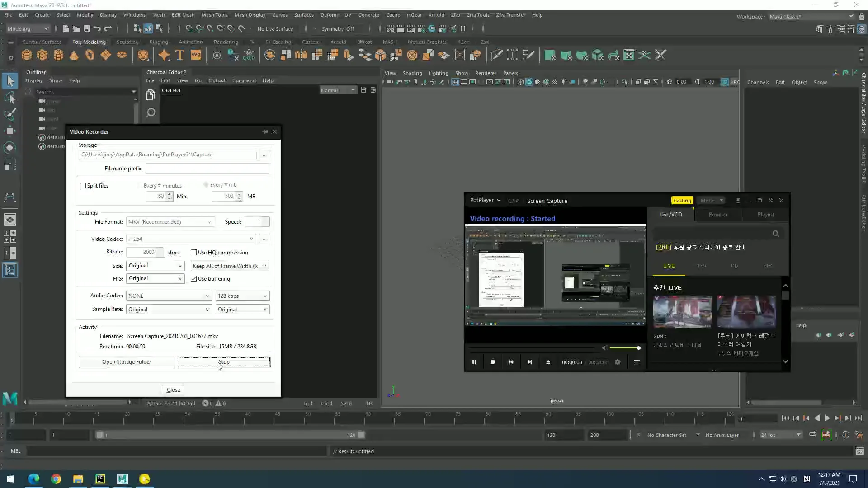This screenshot has width=868, height=488.
Task: Click the PotPlayer stop playback button
Action: [x=493, y=362]
